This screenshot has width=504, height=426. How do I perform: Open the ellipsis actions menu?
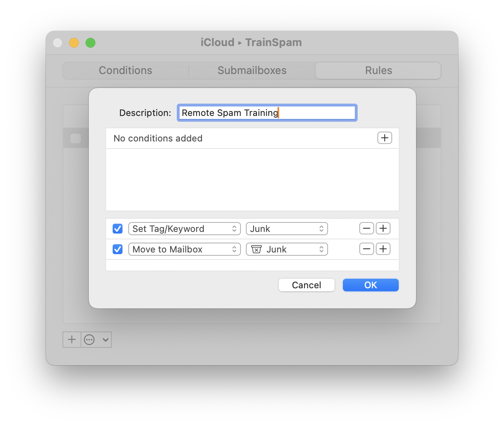[89, 340]
